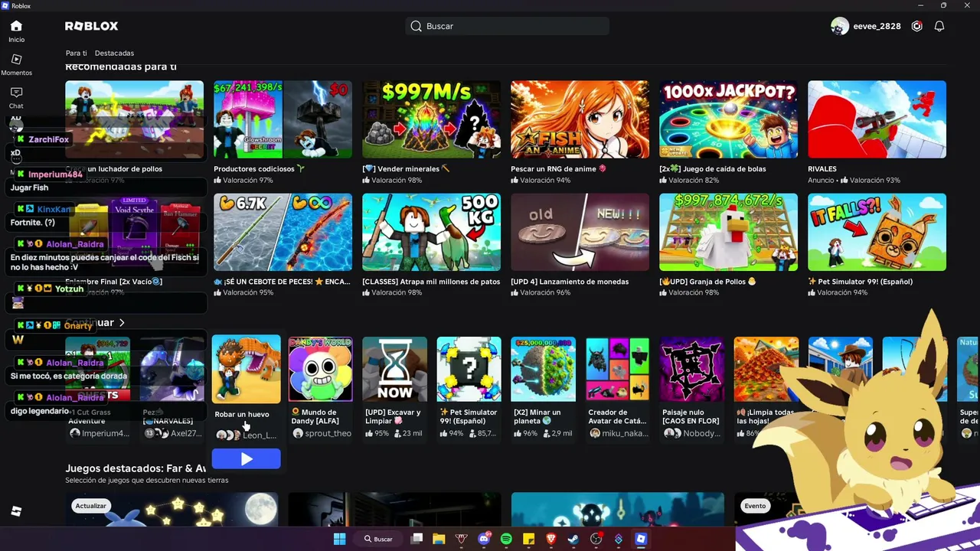Viewport: 980px width, 551px height.
Task: Open Paisaje nulo CAOS EN FLOR thumbnail
Action: coord(691,369)
